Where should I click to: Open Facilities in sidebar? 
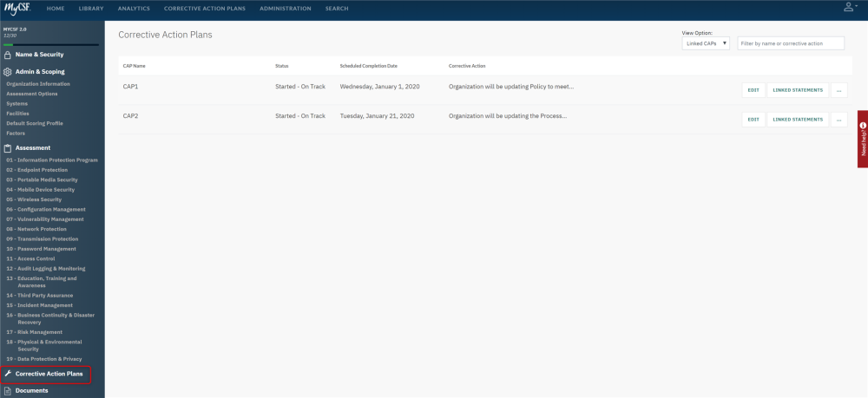click(17, 114)
